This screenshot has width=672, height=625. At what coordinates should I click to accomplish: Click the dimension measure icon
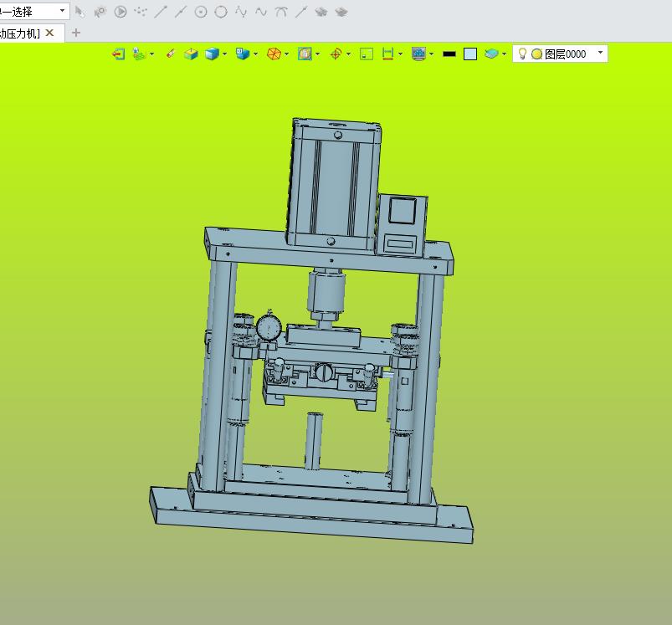coord(387,54)
